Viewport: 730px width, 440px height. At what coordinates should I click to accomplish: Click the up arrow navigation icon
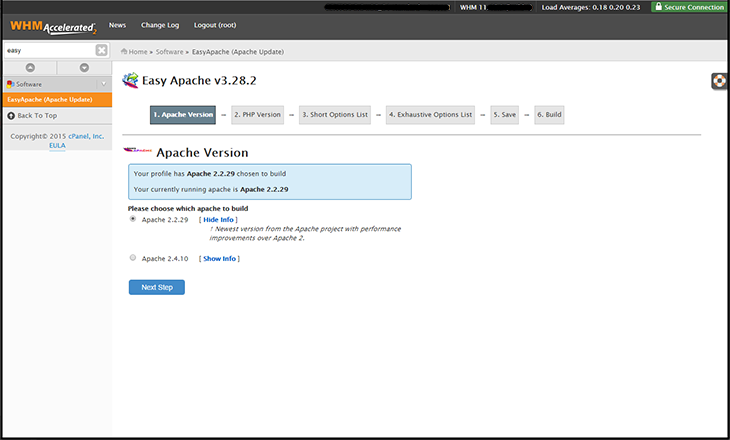[30, 68]
